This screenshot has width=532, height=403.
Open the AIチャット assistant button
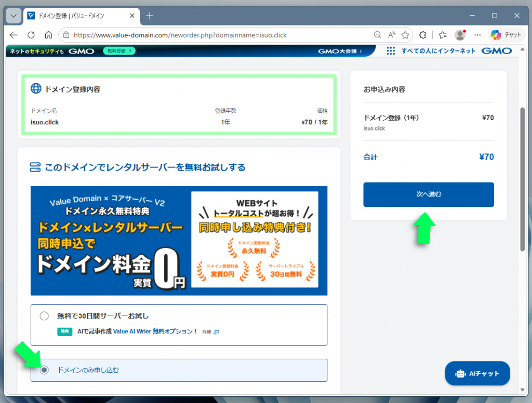[477, 373]
